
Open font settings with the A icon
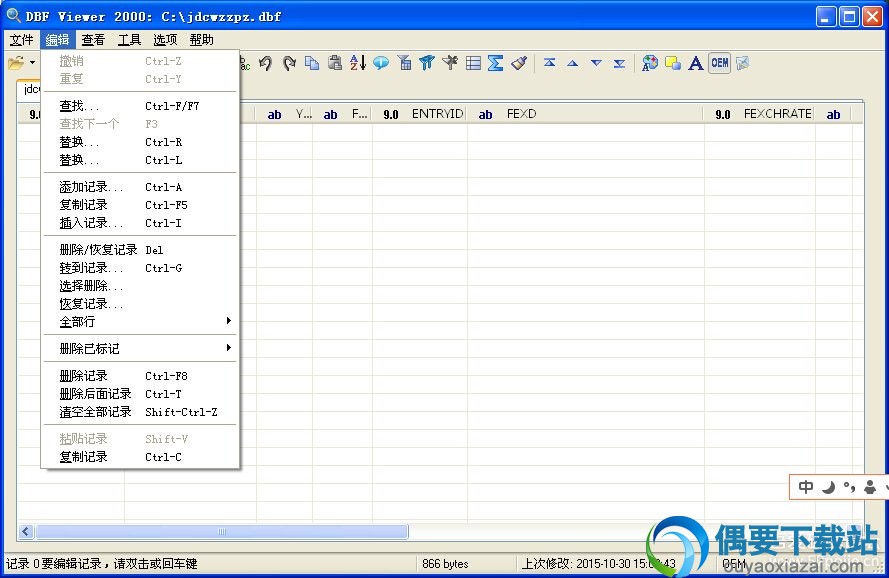pos(696,63)
